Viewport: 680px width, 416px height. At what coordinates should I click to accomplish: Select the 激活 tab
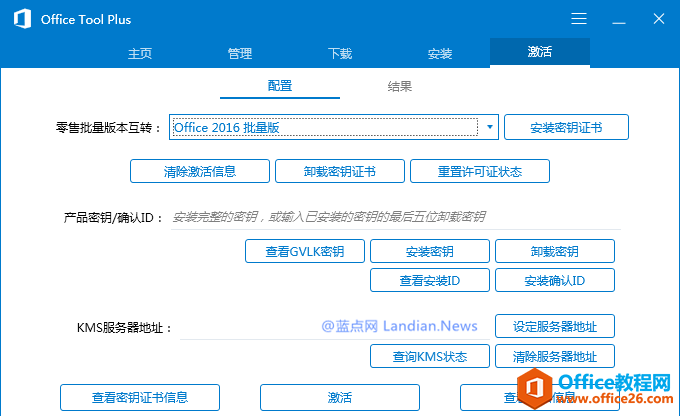[x=540, y=52]
